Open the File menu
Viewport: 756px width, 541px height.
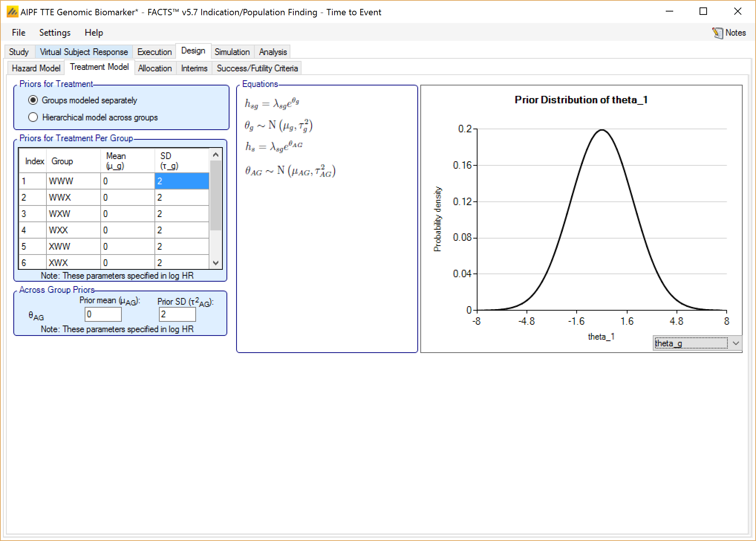tap(19, 33)
